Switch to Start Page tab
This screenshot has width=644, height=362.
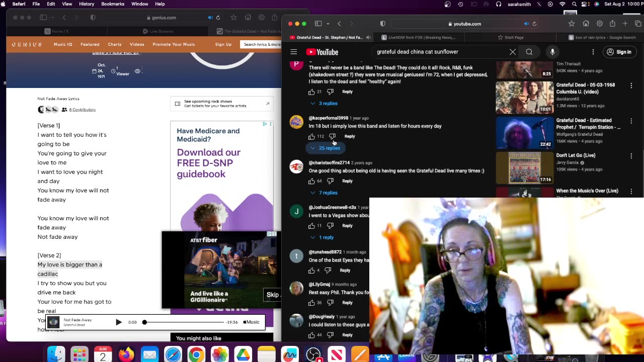(510, 37)
